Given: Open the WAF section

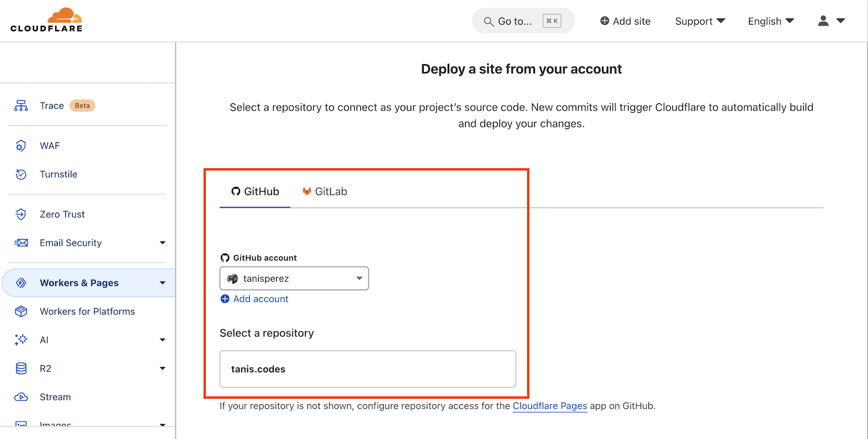Looking at the screenshot, I should 50,145.
